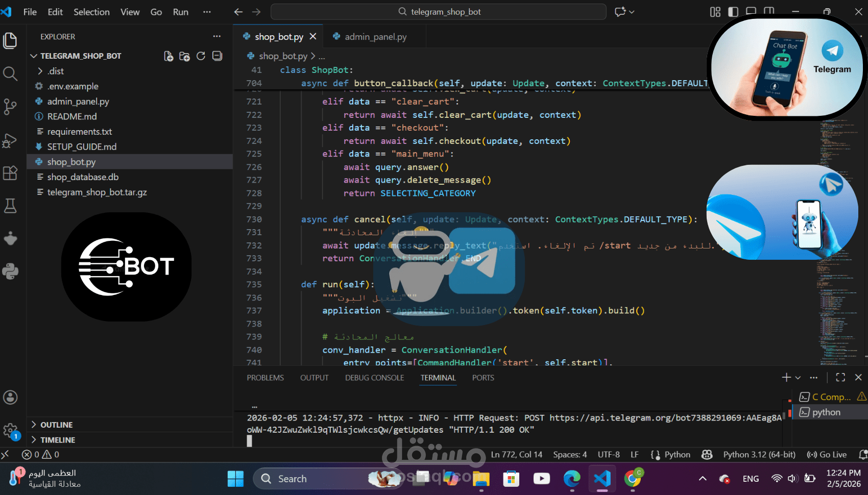This screenshot has height=495, width=868.
Task: Open the PORTS panel tab
Action: [483, 378]
